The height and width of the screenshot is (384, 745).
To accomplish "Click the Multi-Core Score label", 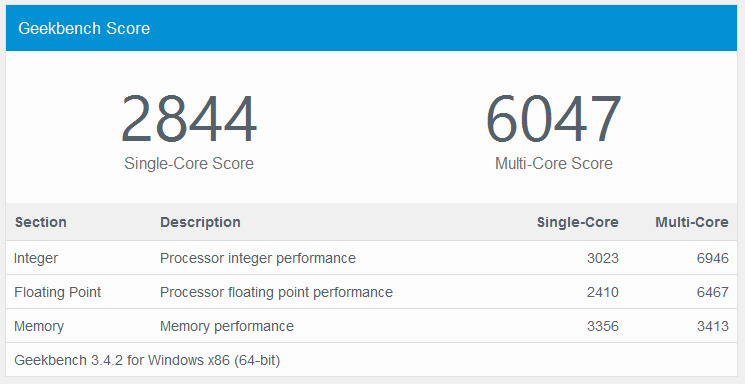I will (554, 163).
